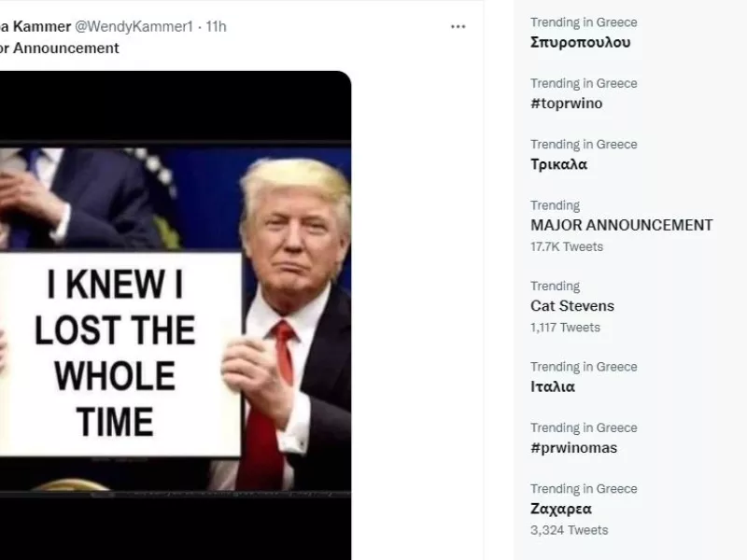
Task: Click the Trending label above Cat Stevens
Action: click(x=555, y=286)
